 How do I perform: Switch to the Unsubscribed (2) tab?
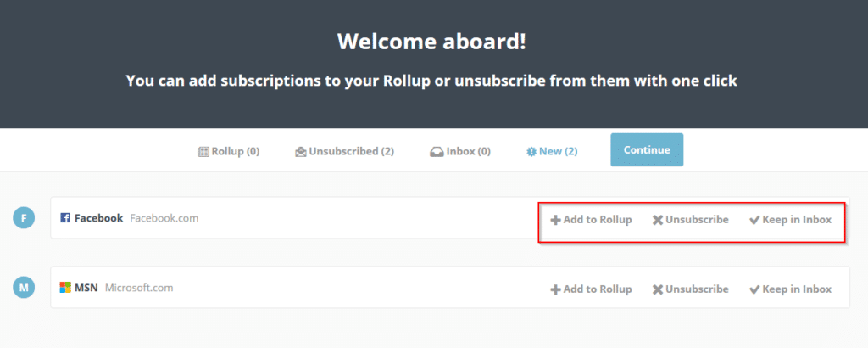(x=344, y=151)
